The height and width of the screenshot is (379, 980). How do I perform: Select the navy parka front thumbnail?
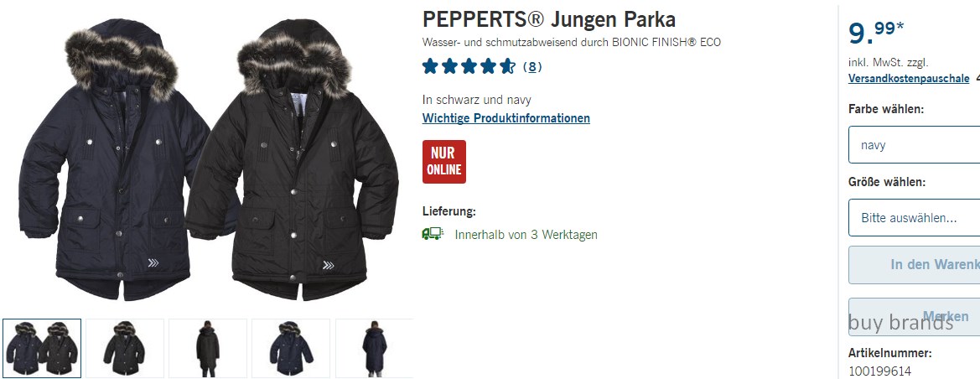click(x=291, y=348)
